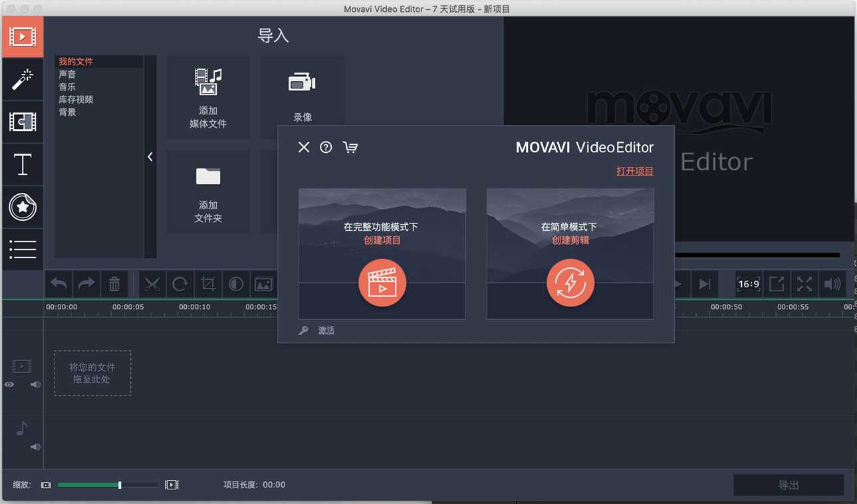Click the zoom in large frame icon
This screenshot has width=857, height=504.
click(x=172, y=485)
